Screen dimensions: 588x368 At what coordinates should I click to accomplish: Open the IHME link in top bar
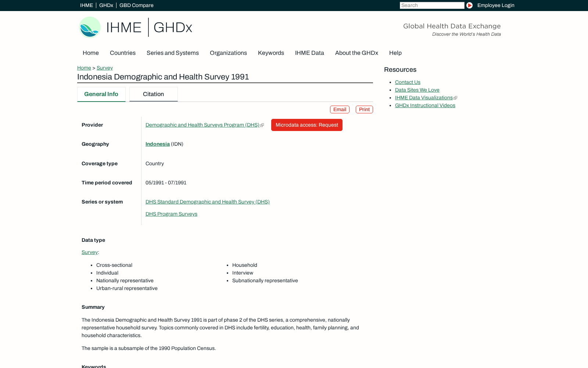tap(86, 5)
